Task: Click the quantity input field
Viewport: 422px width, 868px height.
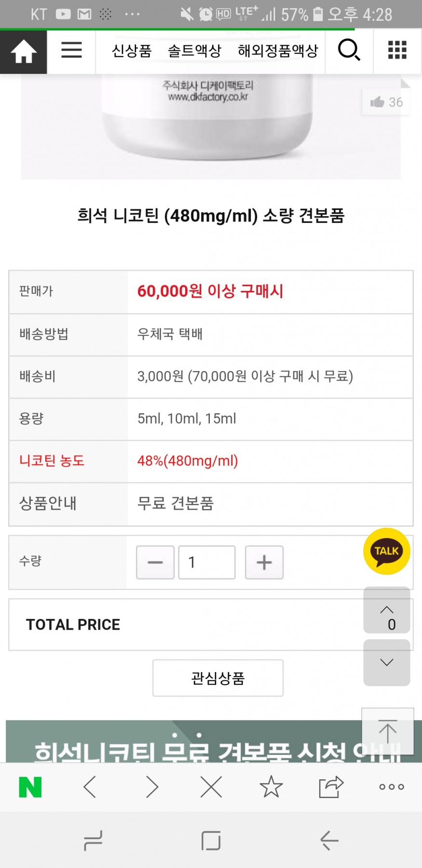Action: coord(207,563)
